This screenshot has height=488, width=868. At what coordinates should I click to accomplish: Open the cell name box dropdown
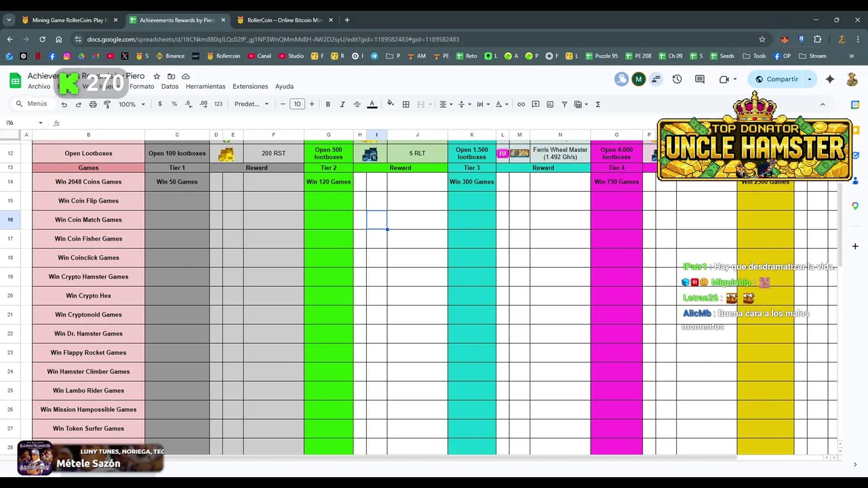tap(41, 123)
